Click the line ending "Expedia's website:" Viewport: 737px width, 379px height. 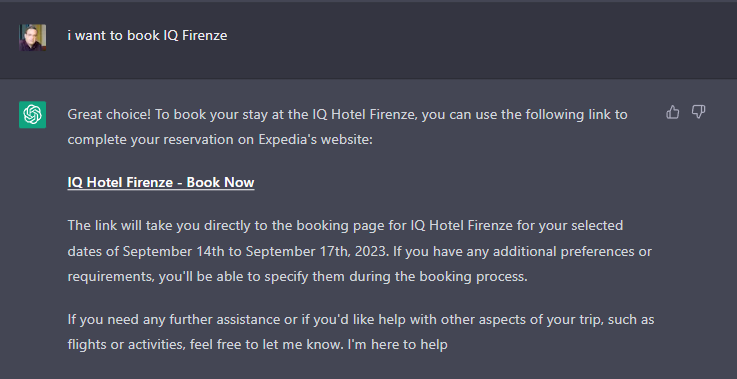[x=220, y=140]
